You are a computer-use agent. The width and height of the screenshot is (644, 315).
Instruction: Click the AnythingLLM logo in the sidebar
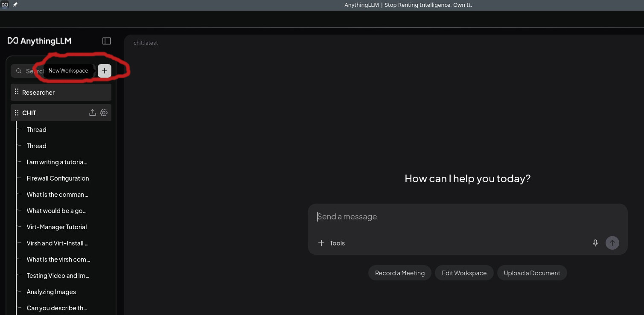(x=40, y=41)
